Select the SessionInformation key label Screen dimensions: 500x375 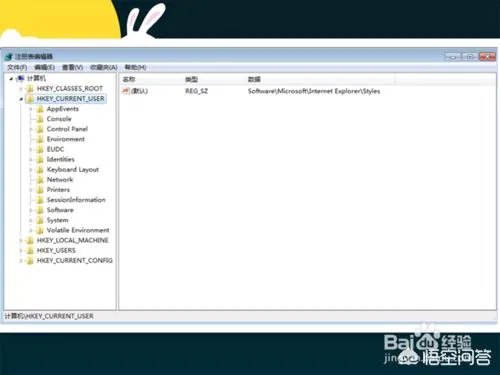76,200
